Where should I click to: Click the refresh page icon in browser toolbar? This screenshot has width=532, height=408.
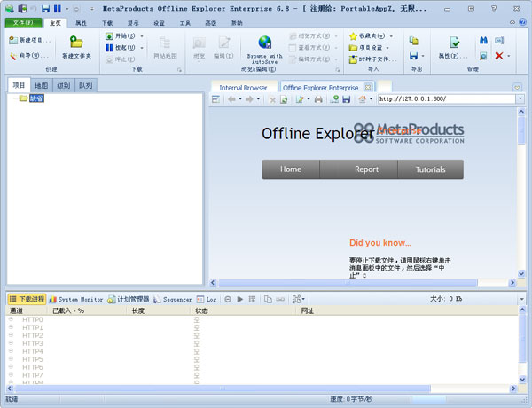(283, 99)
